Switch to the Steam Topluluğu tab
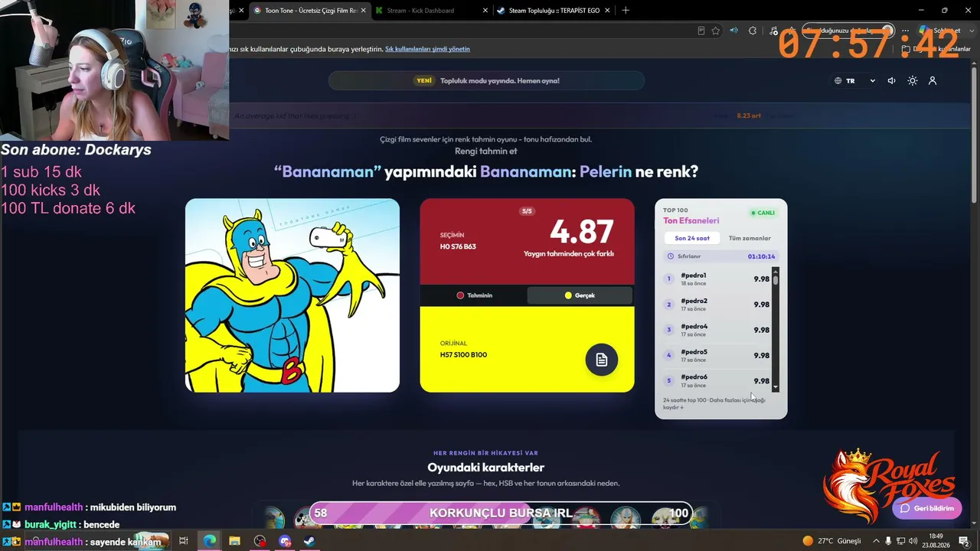 (554, 11)
